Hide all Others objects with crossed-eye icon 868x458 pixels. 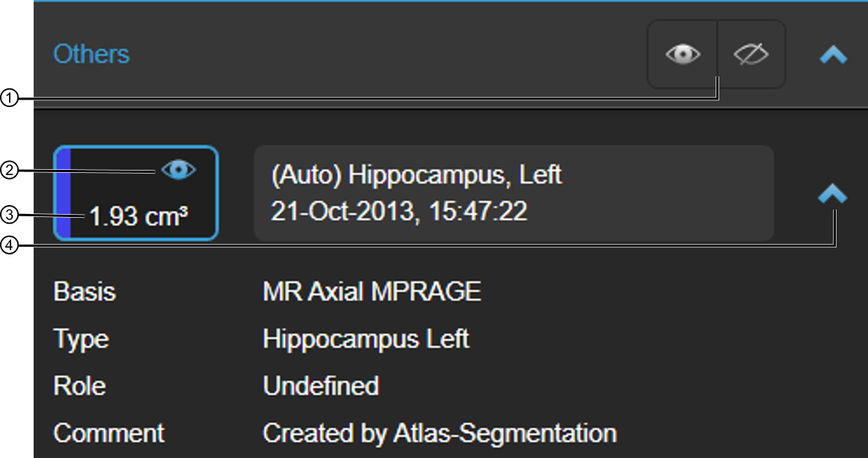751,55
